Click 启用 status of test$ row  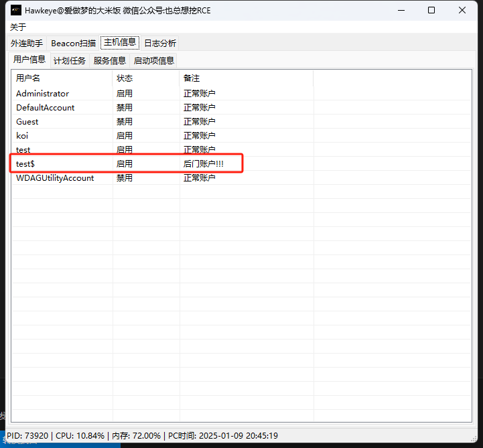coord(125,164)
